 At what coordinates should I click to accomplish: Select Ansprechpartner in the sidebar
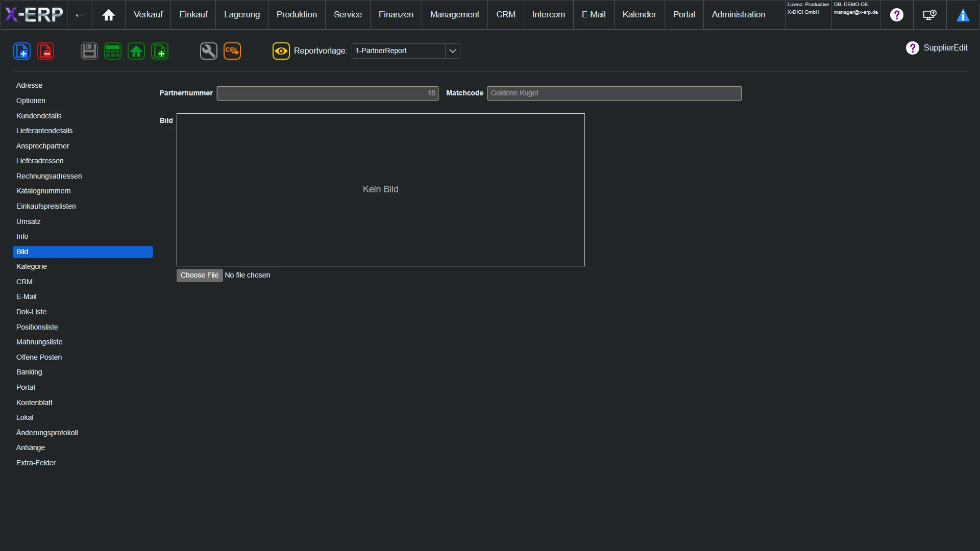pos(83,146)
